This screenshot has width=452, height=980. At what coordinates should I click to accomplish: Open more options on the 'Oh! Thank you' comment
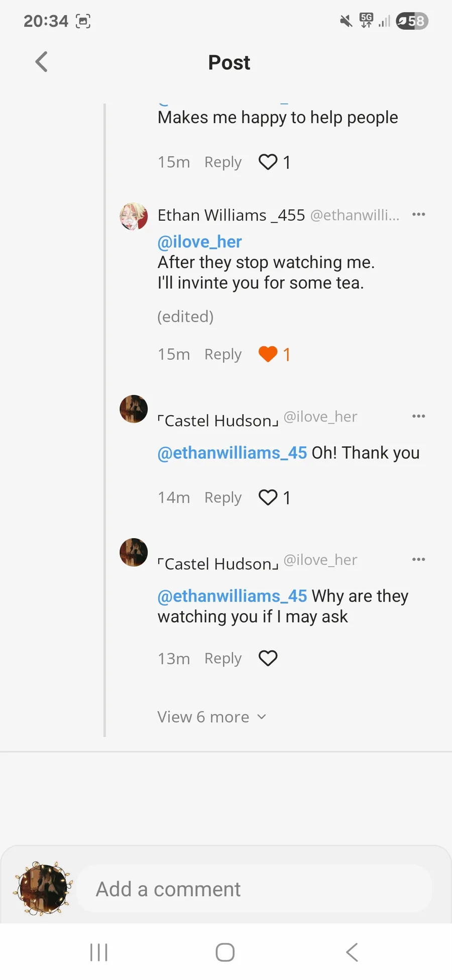418,416
